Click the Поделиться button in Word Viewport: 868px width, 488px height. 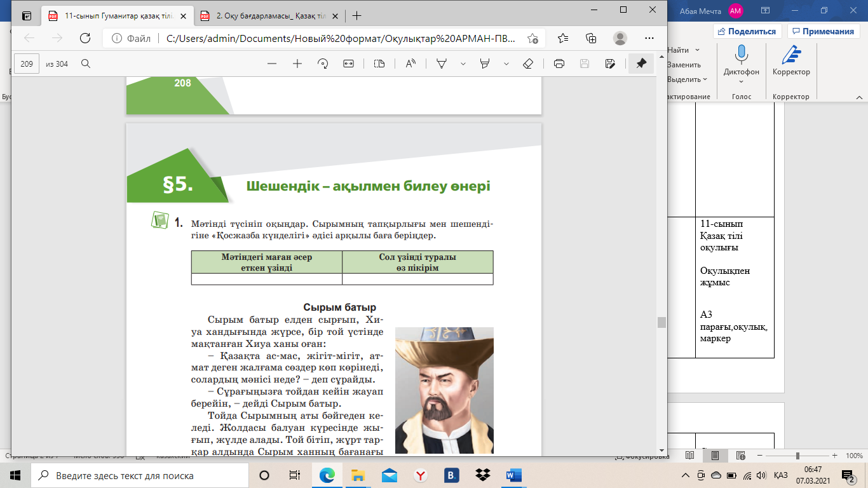coord(747,31)
